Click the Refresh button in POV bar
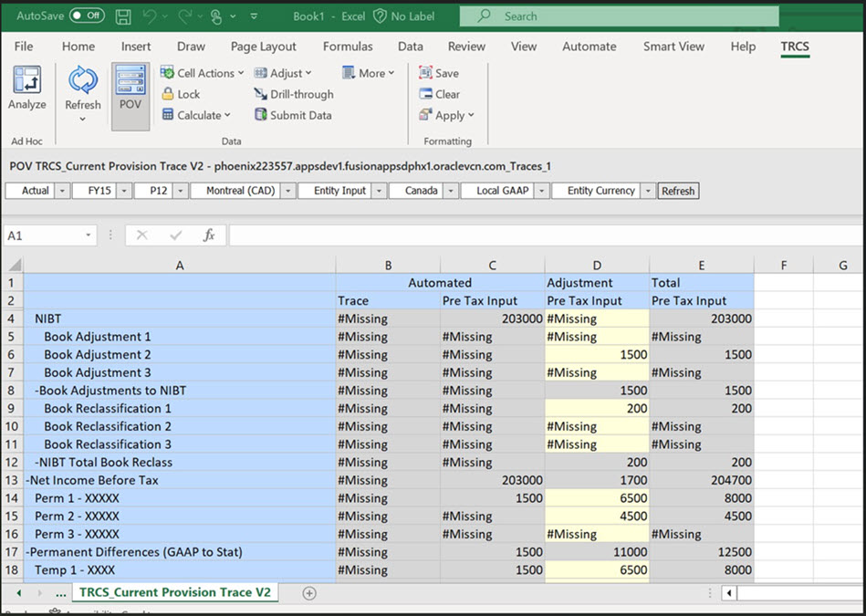866x616 pixels. [x=676, y=191]
